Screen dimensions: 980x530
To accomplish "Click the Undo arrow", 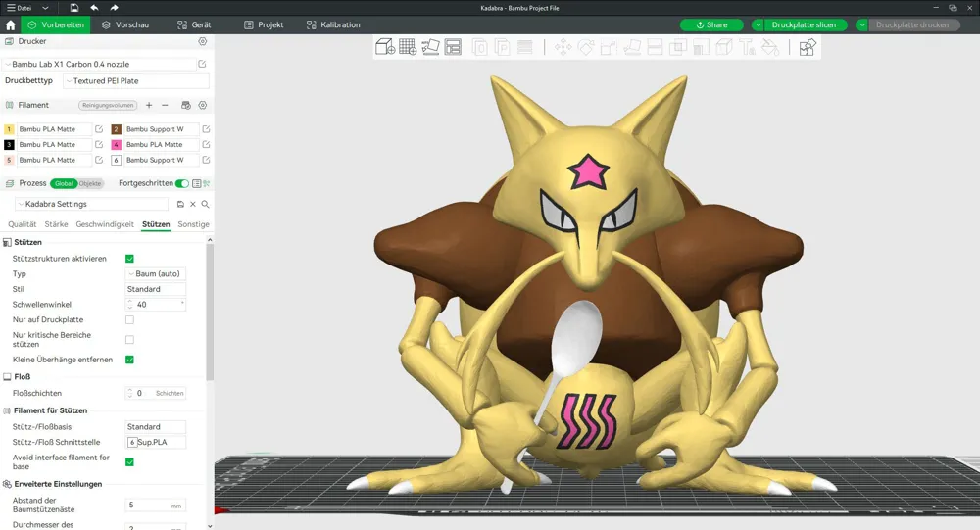I will [94, 8].
